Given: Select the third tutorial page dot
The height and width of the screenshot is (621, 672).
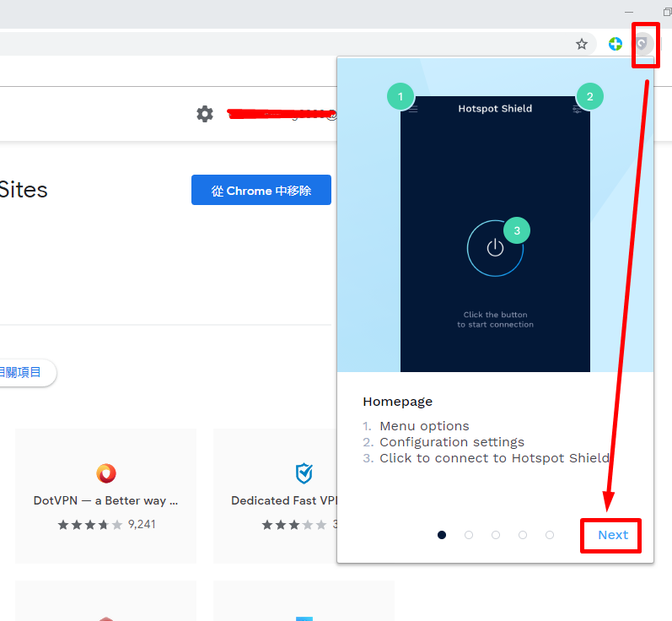Looking at the screenshot, I should pyautogui.click(x=496, y=535).
